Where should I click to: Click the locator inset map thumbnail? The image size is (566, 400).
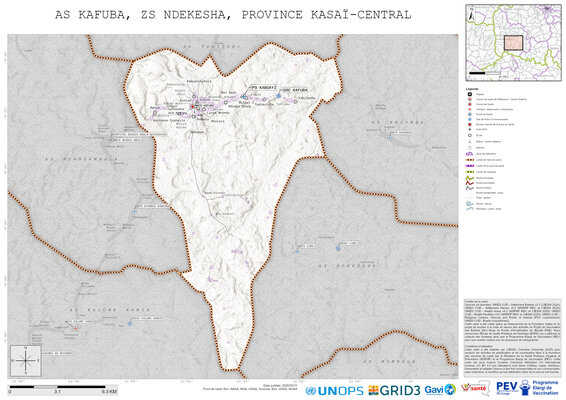pos(513,43)
